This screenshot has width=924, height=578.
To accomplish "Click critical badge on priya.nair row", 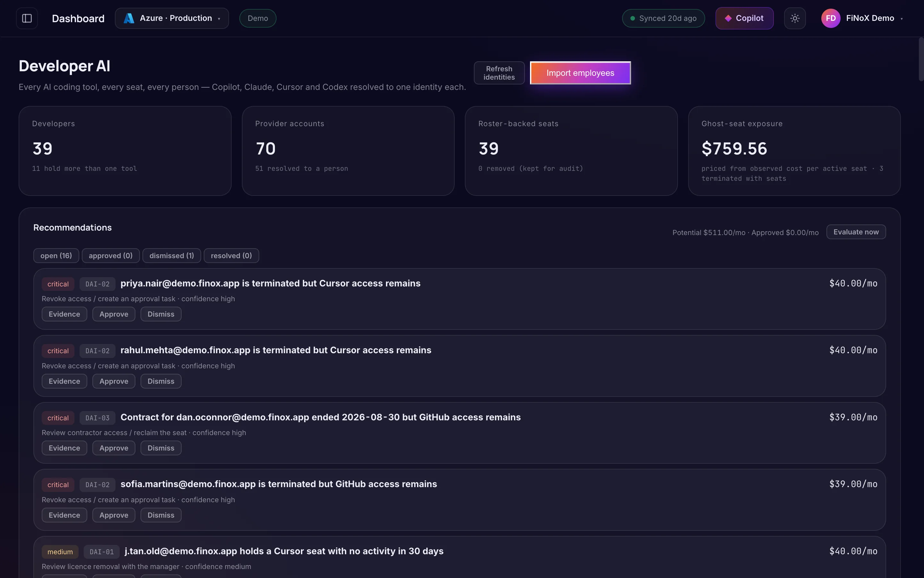I will tap(58, 284).
